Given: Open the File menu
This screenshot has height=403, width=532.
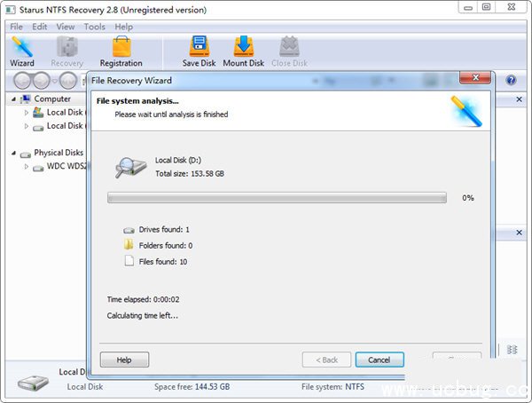Looking at the screenshot, I should pyautogui.click(x=16, y=27).
